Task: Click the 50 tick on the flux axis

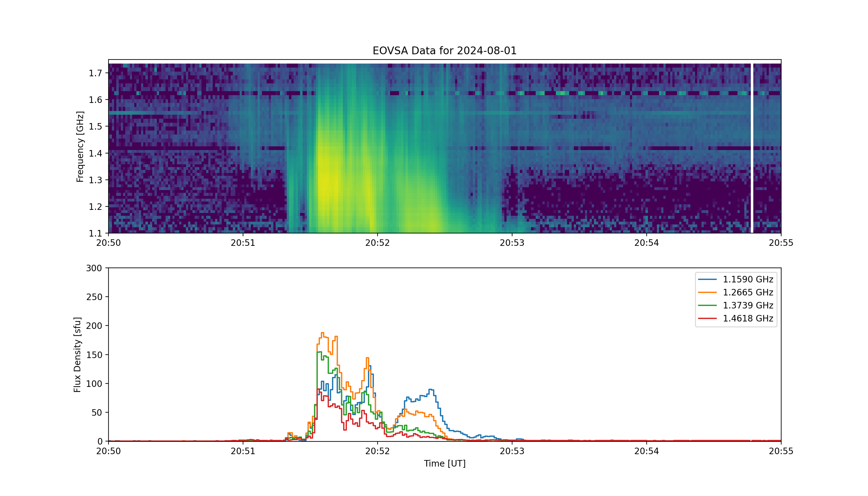Action: 97,413
